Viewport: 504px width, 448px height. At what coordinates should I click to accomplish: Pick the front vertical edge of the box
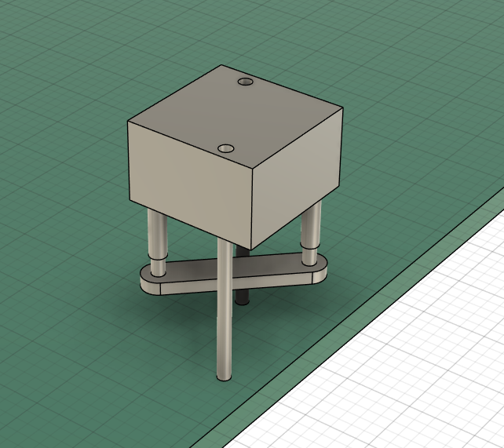point(251,206)
